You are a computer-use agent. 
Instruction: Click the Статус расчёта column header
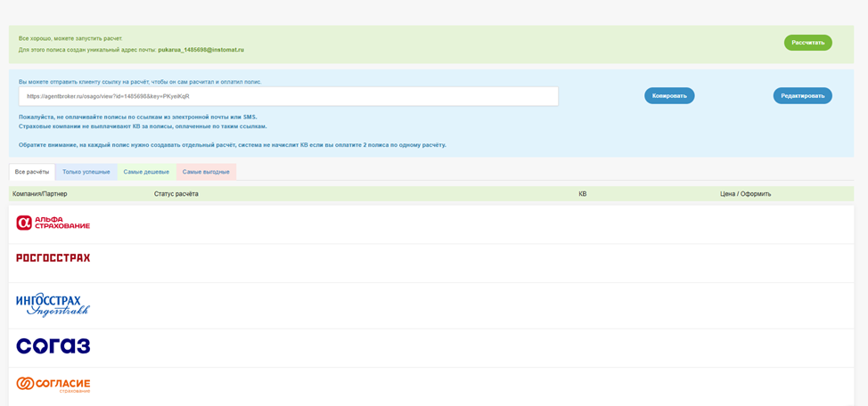pyautogui.click(x=176, y=194)
